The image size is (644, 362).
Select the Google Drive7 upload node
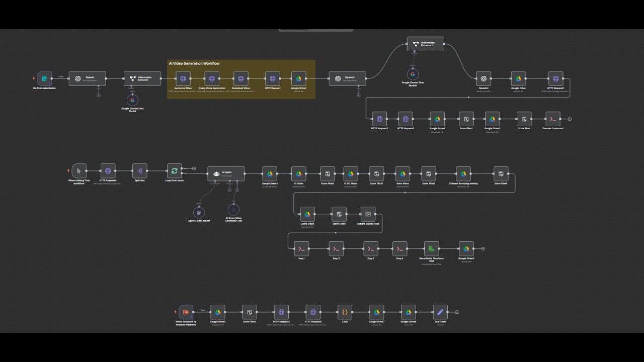376,312
